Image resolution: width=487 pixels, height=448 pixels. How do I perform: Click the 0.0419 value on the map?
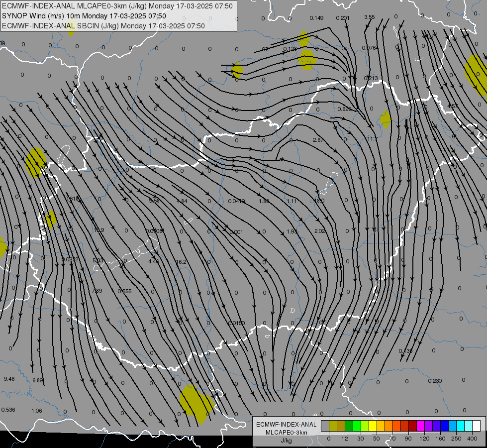pyautogui.click(x=236, y=201)
